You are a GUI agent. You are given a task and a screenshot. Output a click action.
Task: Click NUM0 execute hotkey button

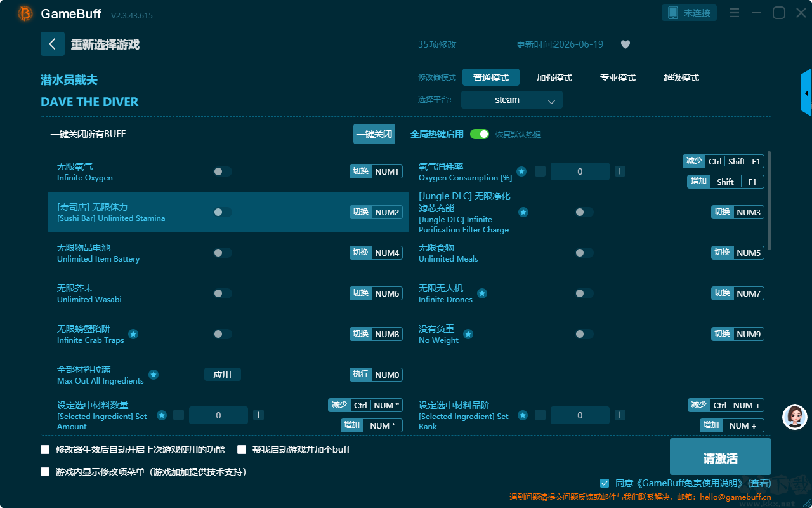pos(376,375)
